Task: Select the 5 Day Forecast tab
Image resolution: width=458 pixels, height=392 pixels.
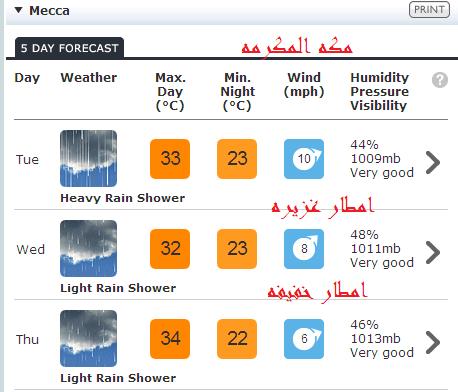Action: tap(69, 48)
